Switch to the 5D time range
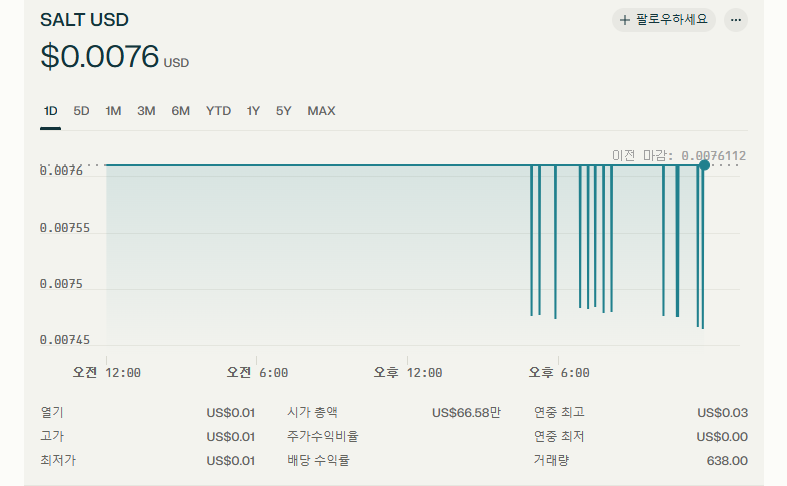 tap(81, 111)
